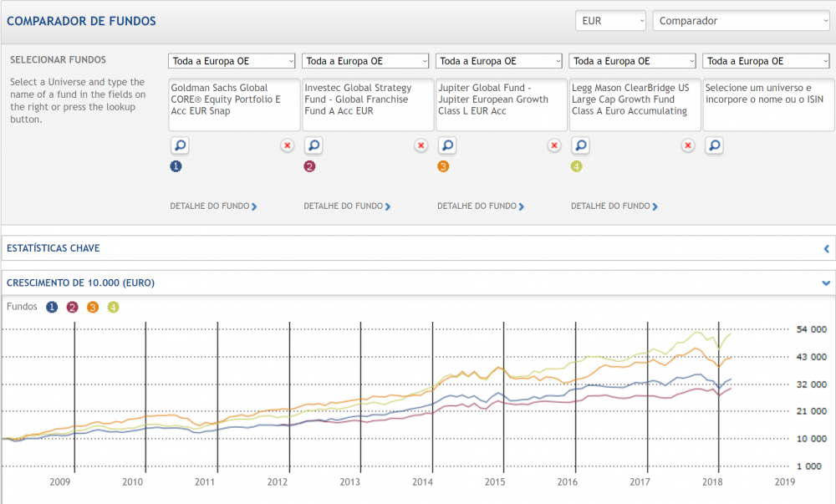Open the Comparador dropdown at top right
This screenshot has width=836, height=504.
[x=740, y=21]
